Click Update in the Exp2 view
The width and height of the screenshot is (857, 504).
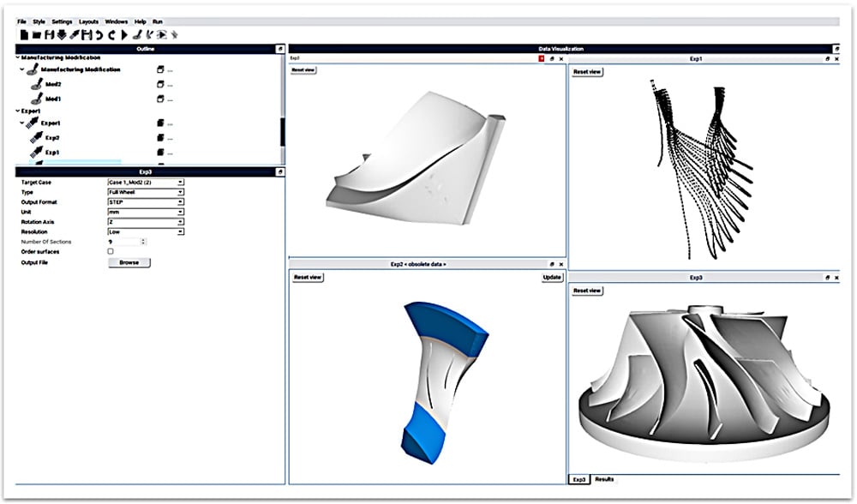pos(552,277)
